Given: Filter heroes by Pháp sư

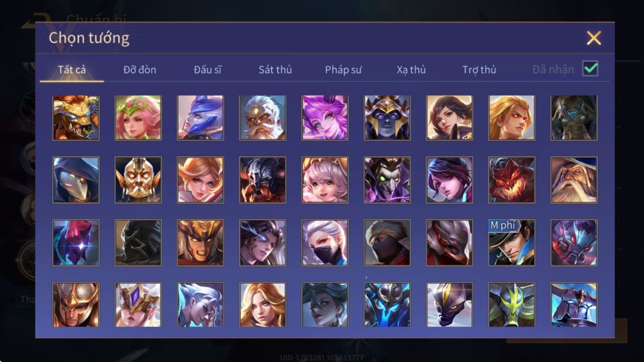Looking at the screenshot, I should [343, 70].
